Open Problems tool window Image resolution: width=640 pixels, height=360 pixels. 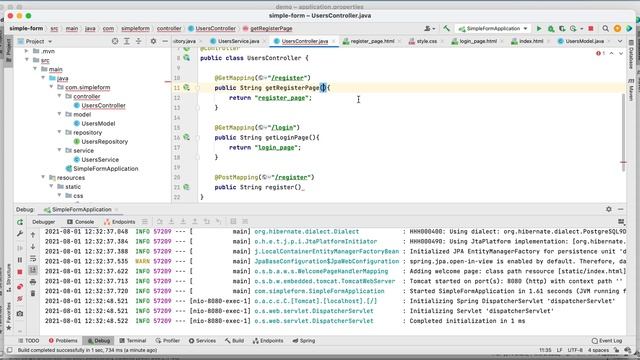(63, 340)
